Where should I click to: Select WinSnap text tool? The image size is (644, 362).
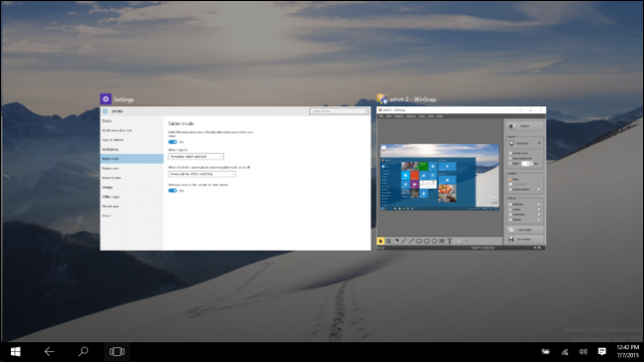coord(450,241)
